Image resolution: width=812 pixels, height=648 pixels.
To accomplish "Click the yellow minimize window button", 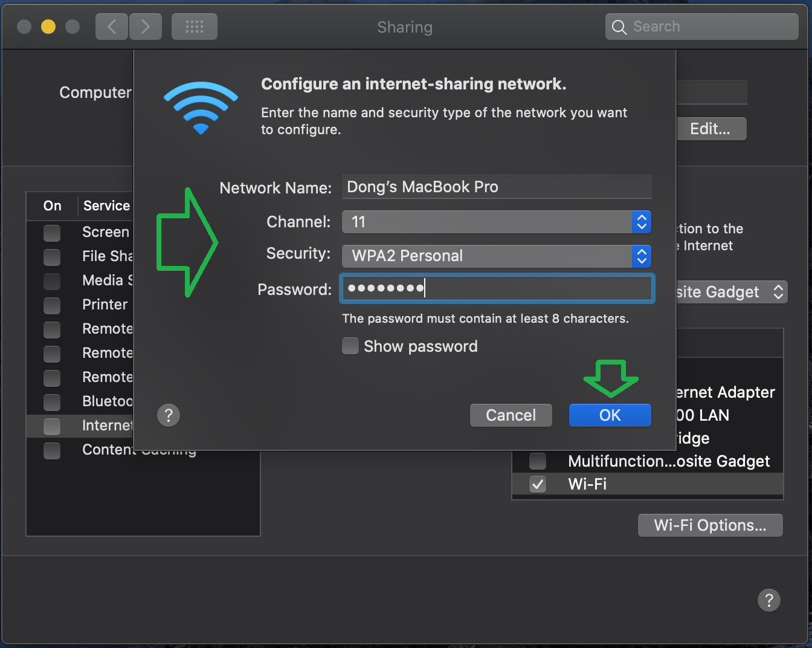I will pyautogui.click(x=48, y=27).
